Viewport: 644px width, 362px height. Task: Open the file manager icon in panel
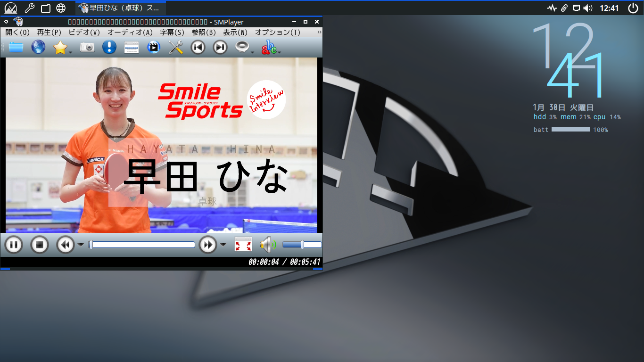pyautogui.click(x=45, y=8)
